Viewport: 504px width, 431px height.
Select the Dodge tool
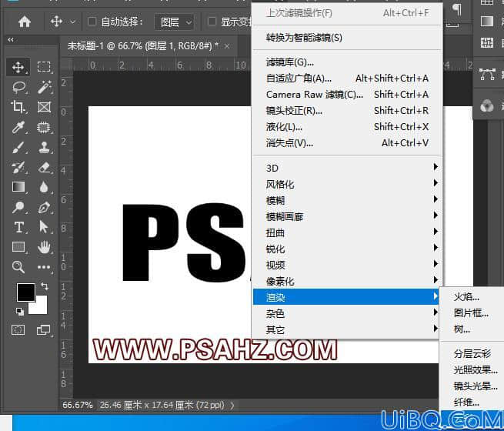18,207
